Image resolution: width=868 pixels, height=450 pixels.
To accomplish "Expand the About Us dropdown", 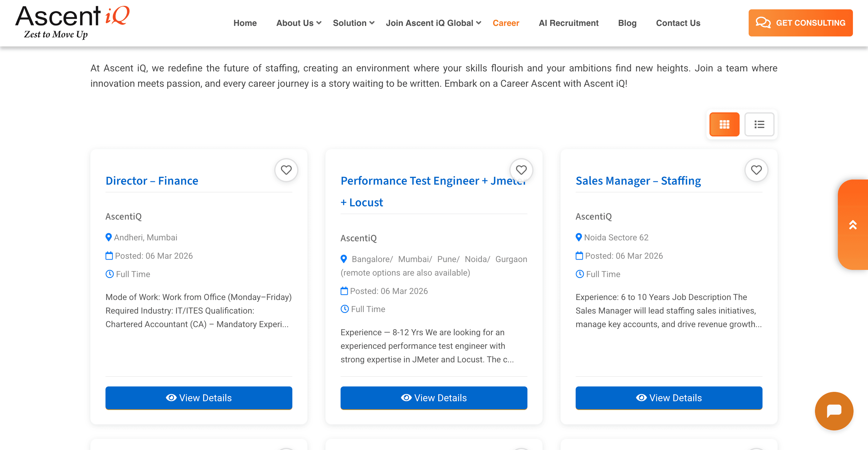I will click(x=299, y=23).
